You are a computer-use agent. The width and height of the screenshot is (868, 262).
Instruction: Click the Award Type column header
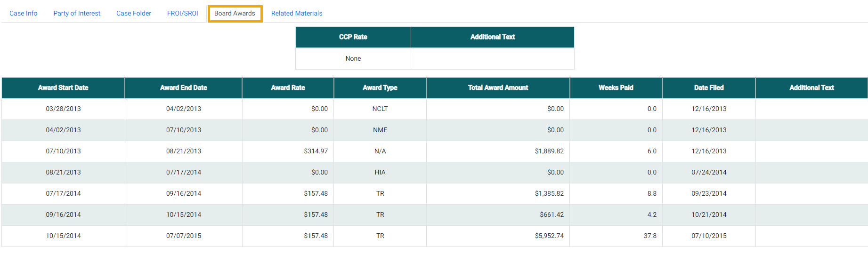[x=380, y=87]
